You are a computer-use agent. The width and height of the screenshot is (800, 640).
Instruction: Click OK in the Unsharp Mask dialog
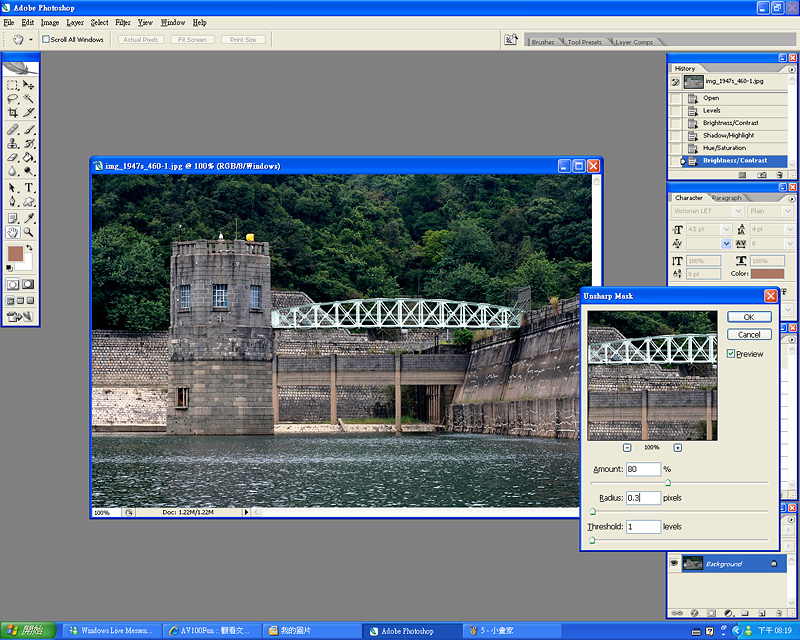[749, 317]
